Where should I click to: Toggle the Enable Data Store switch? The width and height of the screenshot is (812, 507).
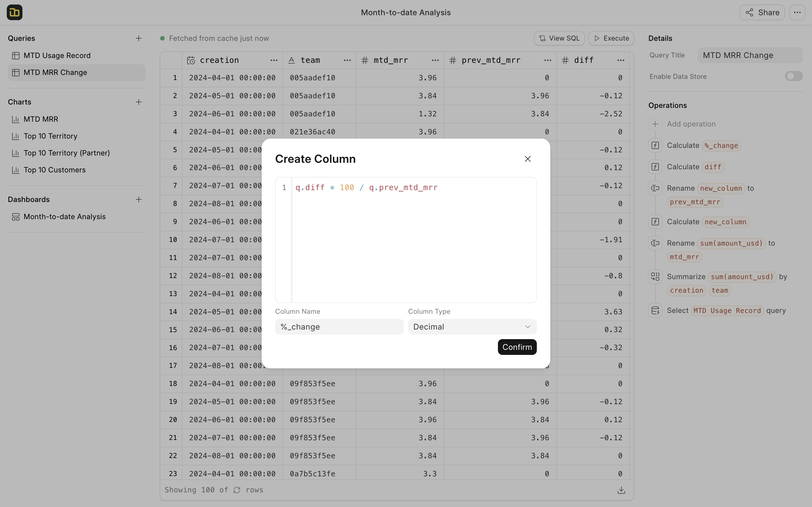793,77
